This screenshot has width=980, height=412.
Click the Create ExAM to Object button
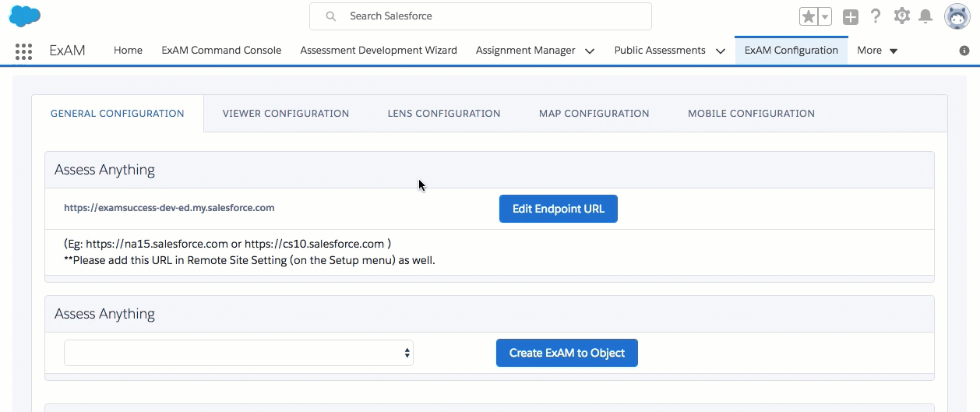click(x=566, y=353)
